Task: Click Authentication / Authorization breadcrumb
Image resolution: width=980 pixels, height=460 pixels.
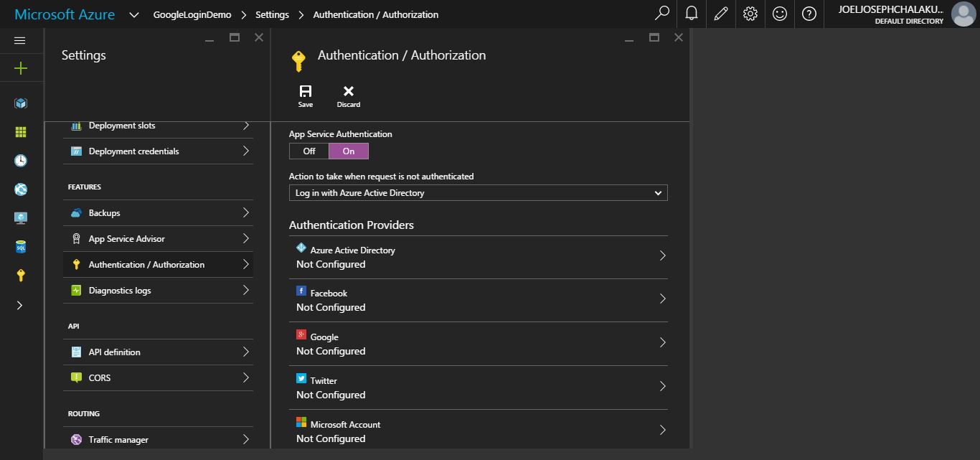Action: click(x=376, y=14)
